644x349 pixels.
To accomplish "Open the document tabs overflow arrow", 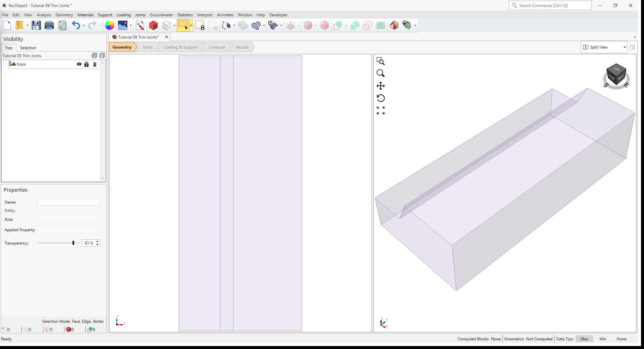I will [635, 37].
